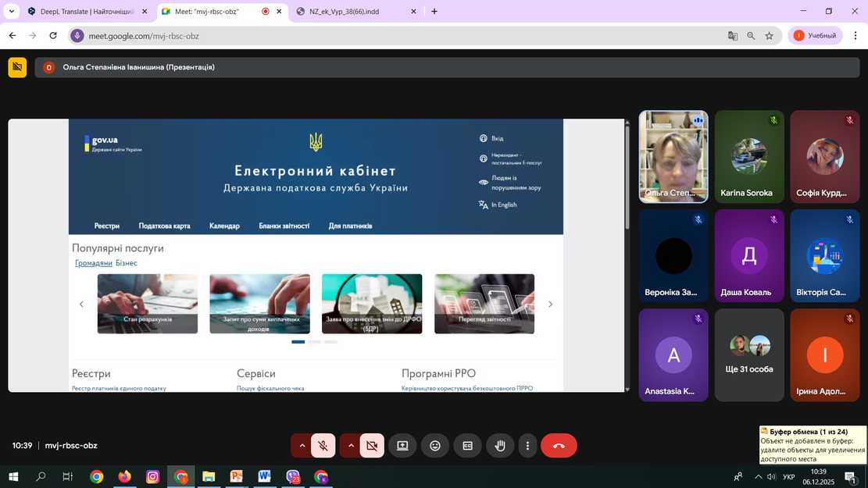Toggle closed captions on
The image size is (868, 488).
(468, 446)
